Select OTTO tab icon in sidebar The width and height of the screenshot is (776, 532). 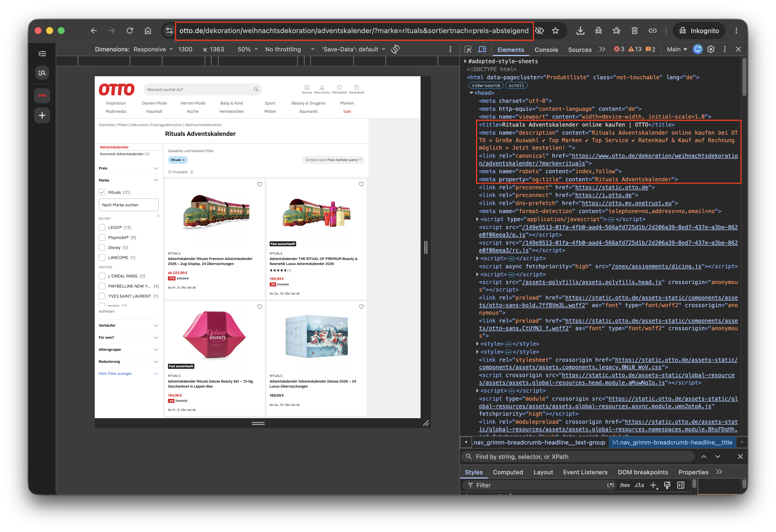(x=42, y=96)
